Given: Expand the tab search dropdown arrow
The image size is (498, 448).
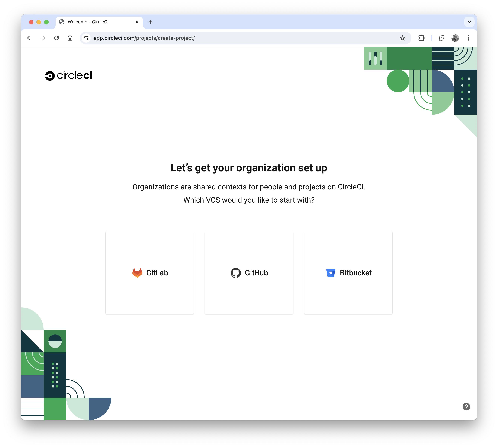Looking at the screenshot, I should pyautogui.click(x=469, y=22).
